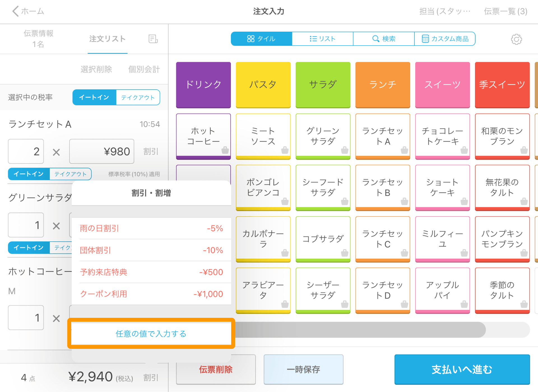Select the purple ドリンク category

[203, 85]
